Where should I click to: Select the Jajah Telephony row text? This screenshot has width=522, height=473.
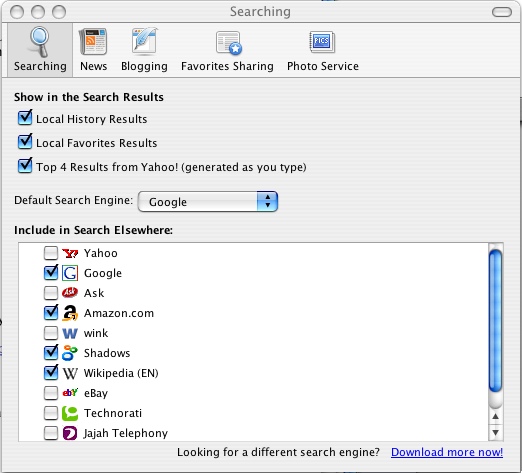126,433
